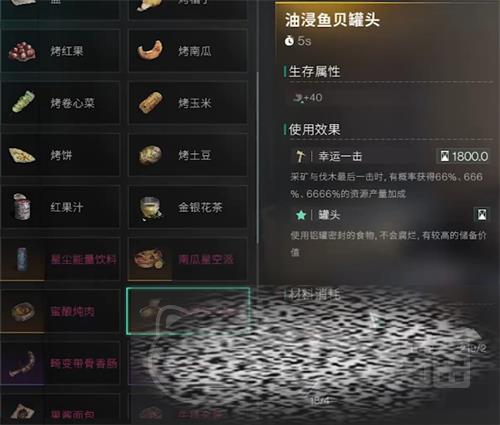Click the 5s crafting timer icon
The width and height of the screenshot is (500, 425).
point(289,41)
